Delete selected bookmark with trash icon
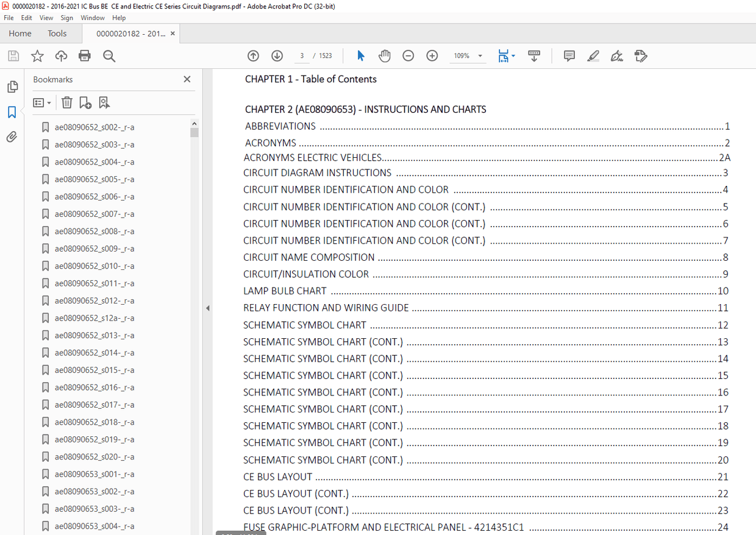 point(67,103)
